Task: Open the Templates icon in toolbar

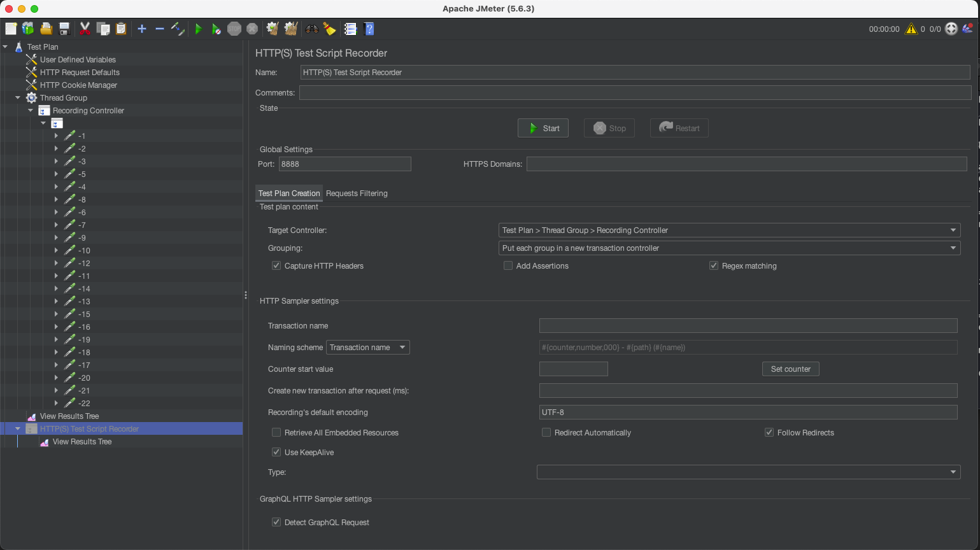Action: pyautogui.click(x=28, y=29)
